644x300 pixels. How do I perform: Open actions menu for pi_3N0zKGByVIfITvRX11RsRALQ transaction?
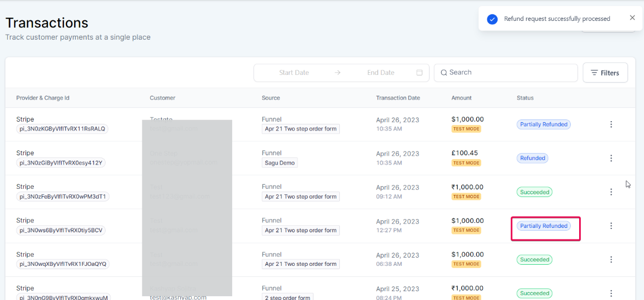tap(611, 124)
